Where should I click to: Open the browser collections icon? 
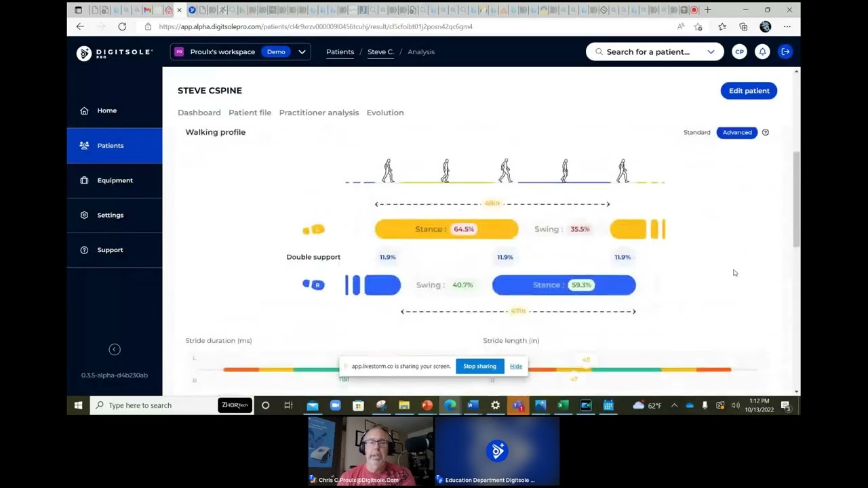pyautogui.click(x=743, y=26)
